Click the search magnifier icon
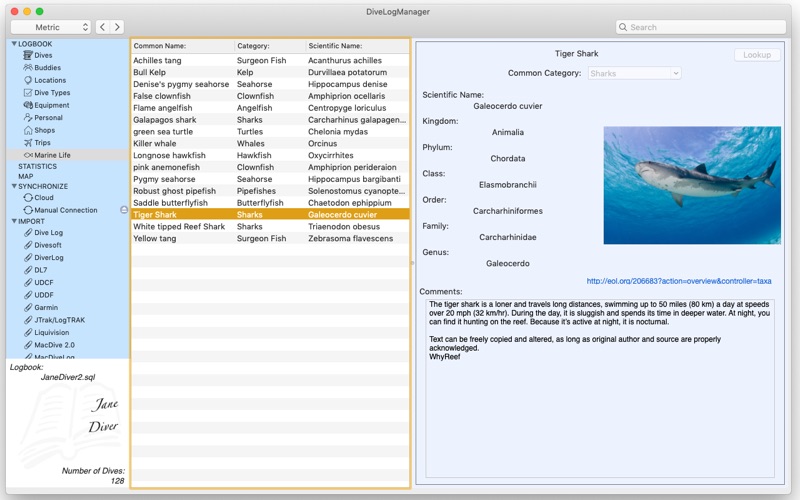Image resolution: width=800 pixels, height=500 pixels. coord(622,27)
